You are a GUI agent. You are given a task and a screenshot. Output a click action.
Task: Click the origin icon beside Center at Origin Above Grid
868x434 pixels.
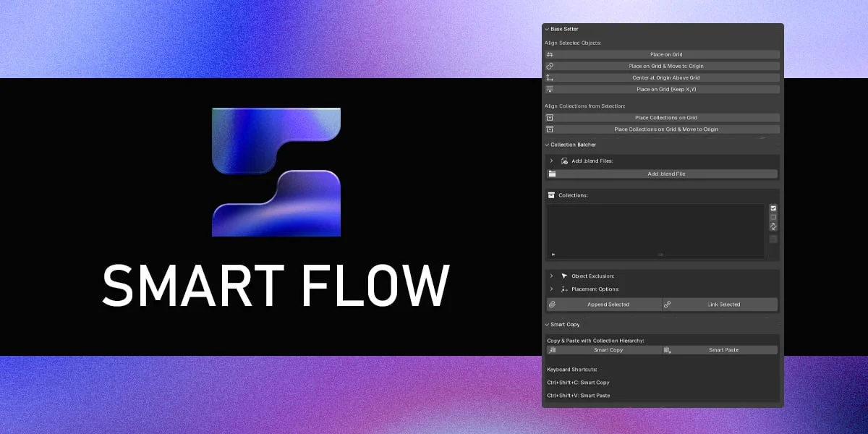click(x=550, y=77)
